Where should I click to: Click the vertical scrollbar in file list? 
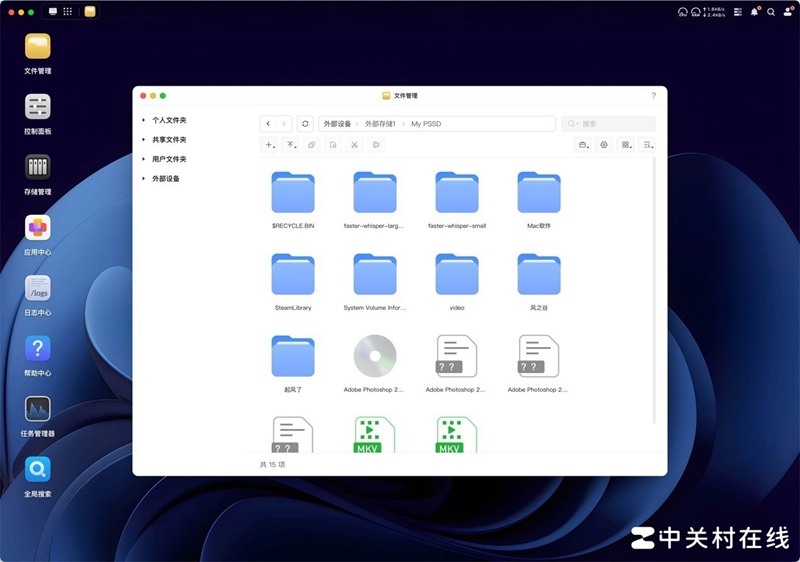click(654, 290)
